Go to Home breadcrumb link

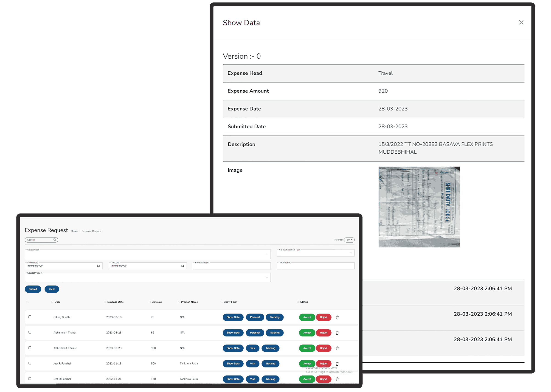74,231
